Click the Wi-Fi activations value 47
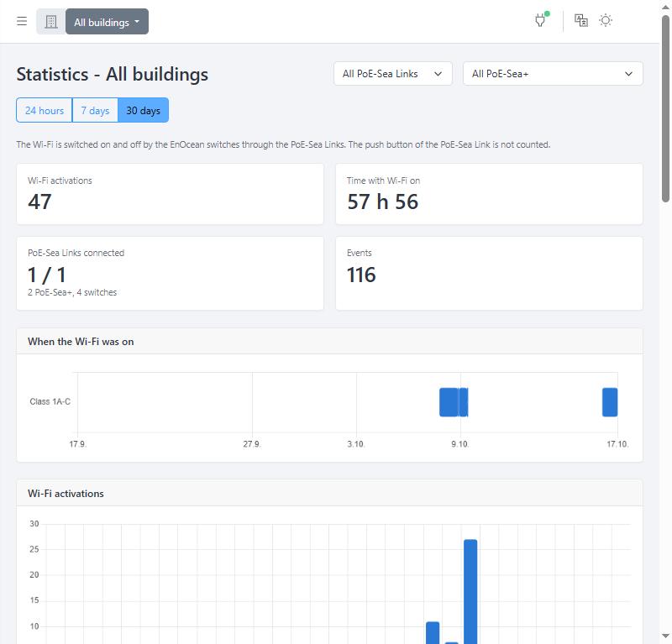The height and width of the screenshot is (644, 672). pyautogui.click(x=39, y=202)
